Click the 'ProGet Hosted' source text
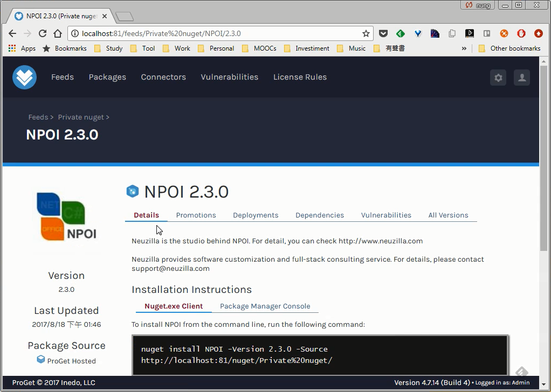551x392 pixels. point(71,361)
